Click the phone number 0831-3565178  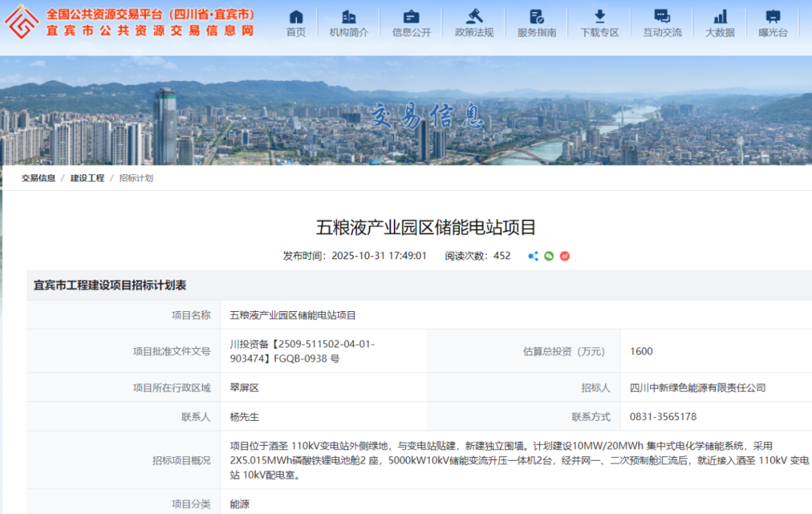point(663,416)
